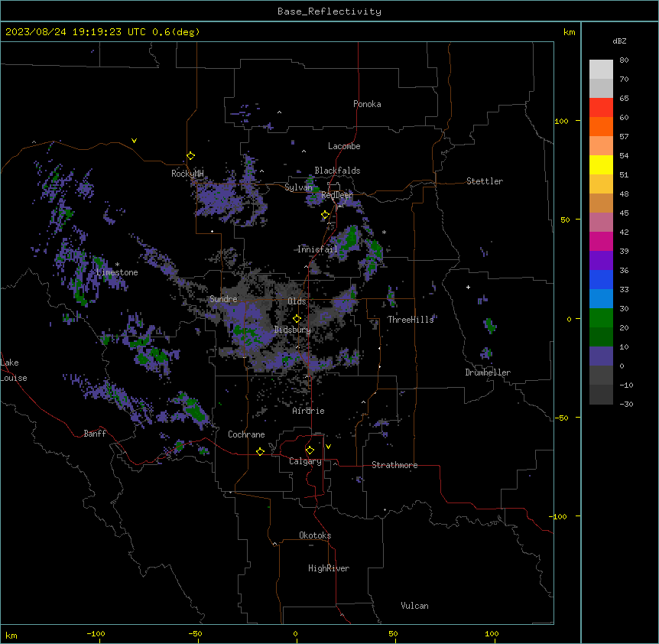Click the yellow station marker near Olds

(x=297, y=318)
